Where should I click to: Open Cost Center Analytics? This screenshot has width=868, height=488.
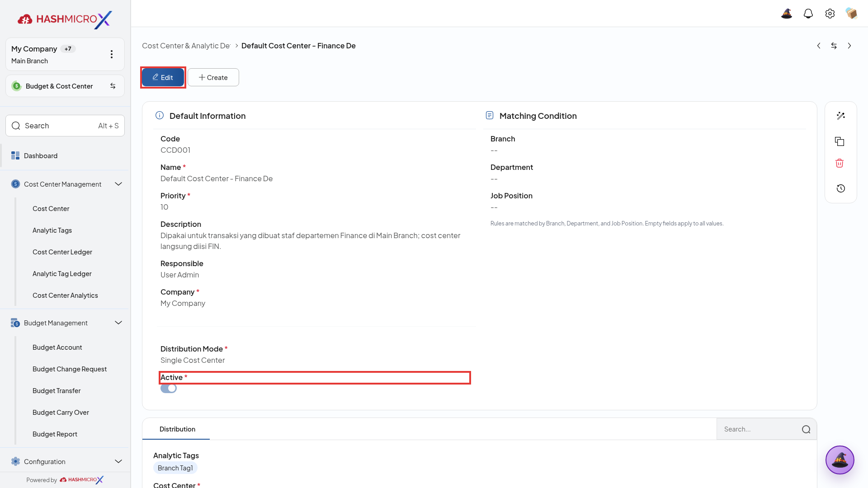tap(65, 296)
